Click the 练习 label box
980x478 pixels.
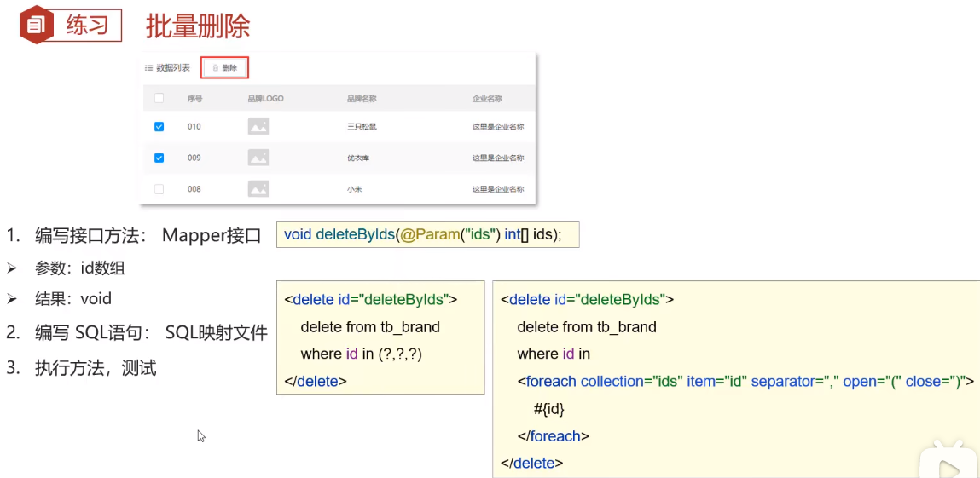point(86,26)
